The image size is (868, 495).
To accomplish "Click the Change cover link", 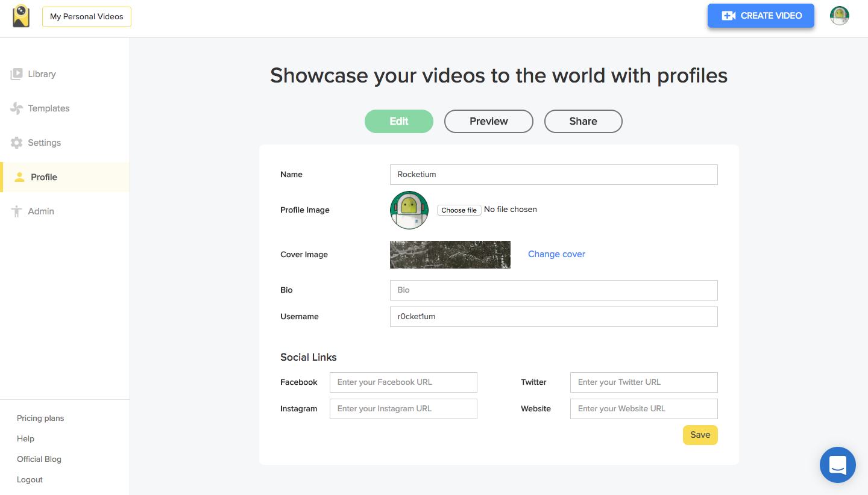I will [556, 254].
